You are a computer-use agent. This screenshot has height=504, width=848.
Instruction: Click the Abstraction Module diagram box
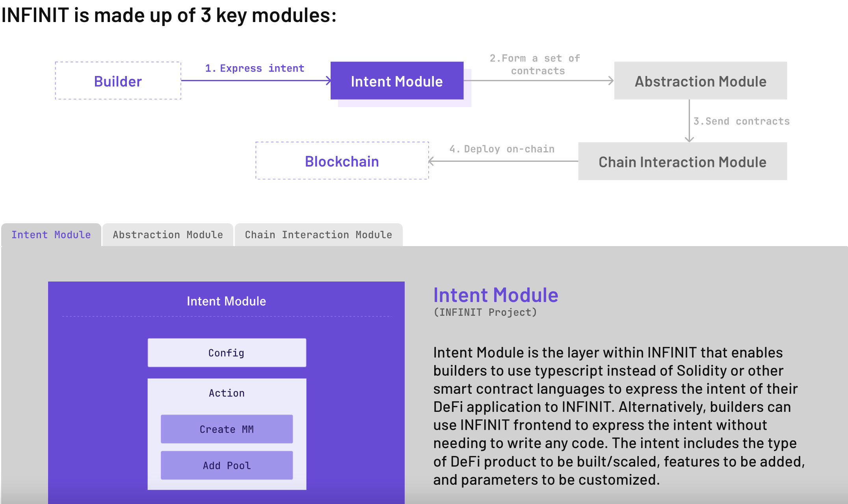(700, 81)
